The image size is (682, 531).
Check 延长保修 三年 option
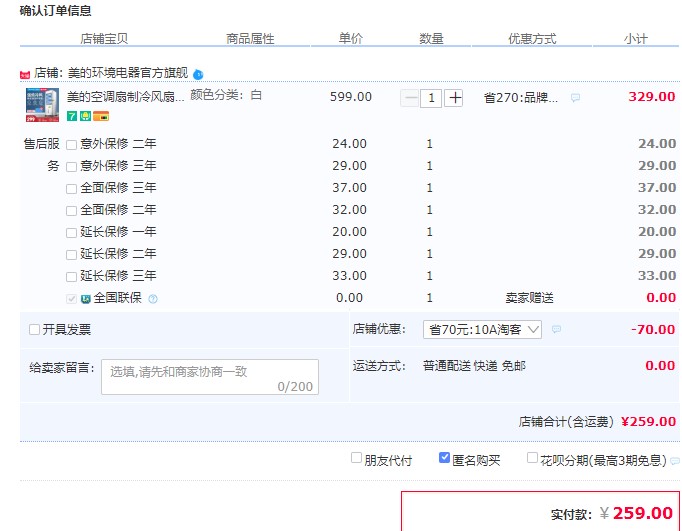(71, 277)
